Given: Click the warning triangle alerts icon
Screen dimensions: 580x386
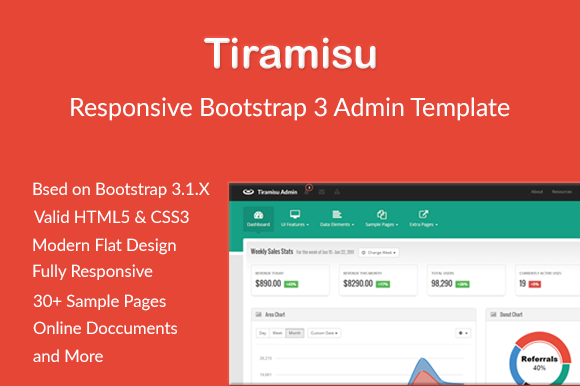Looking at the screenshot, I should pyautogui.click(x=337, y=192).
